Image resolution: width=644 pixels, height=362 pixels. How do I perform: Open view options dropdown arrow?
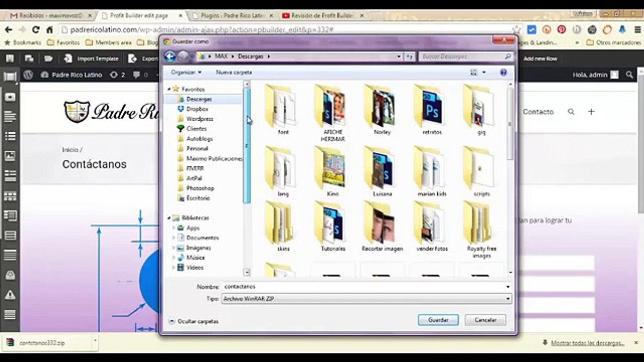[x=484, y=72]
